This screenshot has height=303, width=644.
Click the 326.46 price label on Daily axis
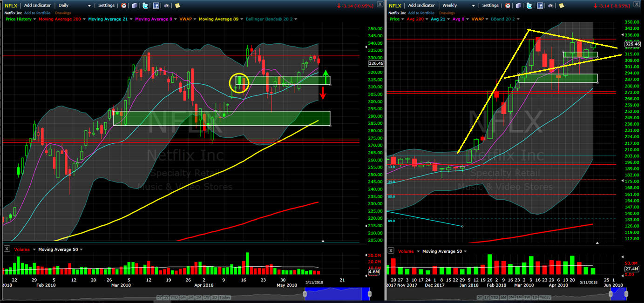point(375,63)
